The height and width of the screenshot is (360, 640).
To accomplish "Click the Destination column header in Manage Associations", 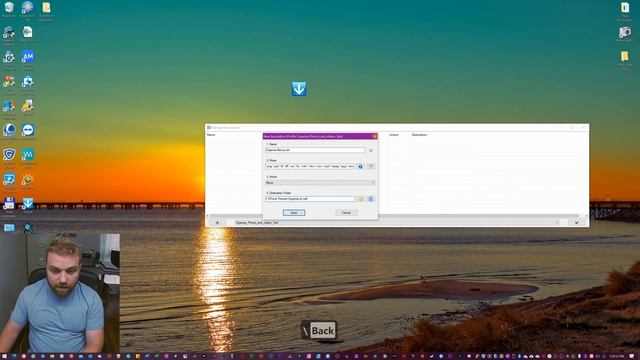I will pos(420,135).
